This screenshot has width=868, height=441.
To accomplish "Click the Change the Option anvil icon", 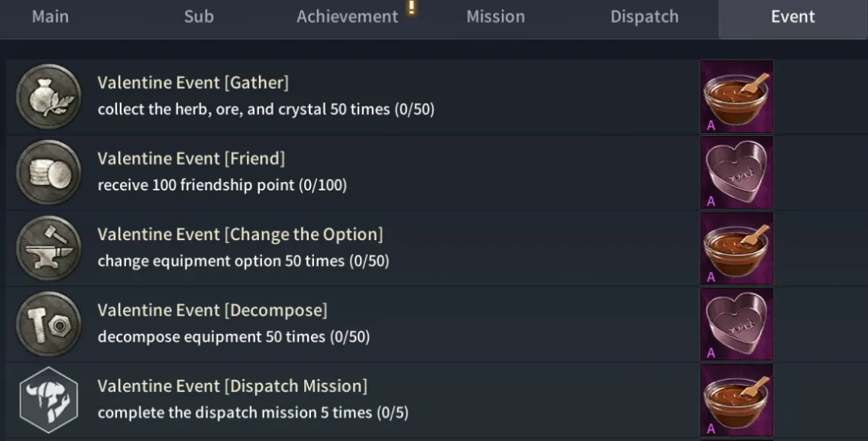I will click(x=50, y=248).
